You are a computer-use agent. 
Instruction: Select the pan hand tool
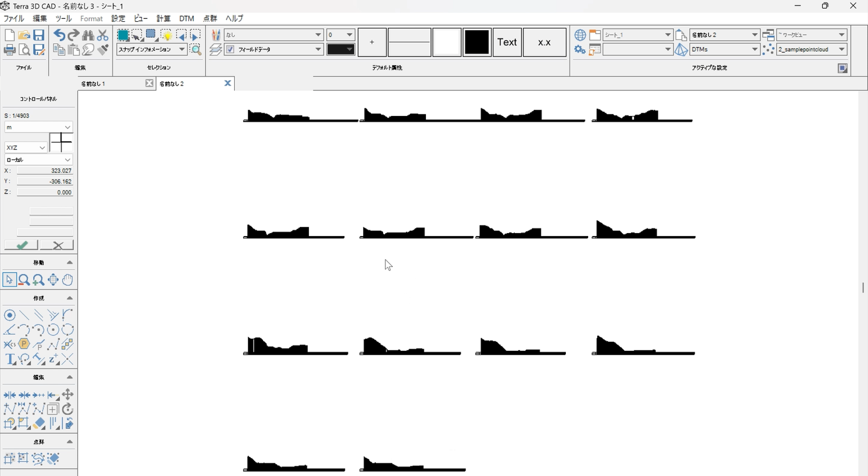68,280
